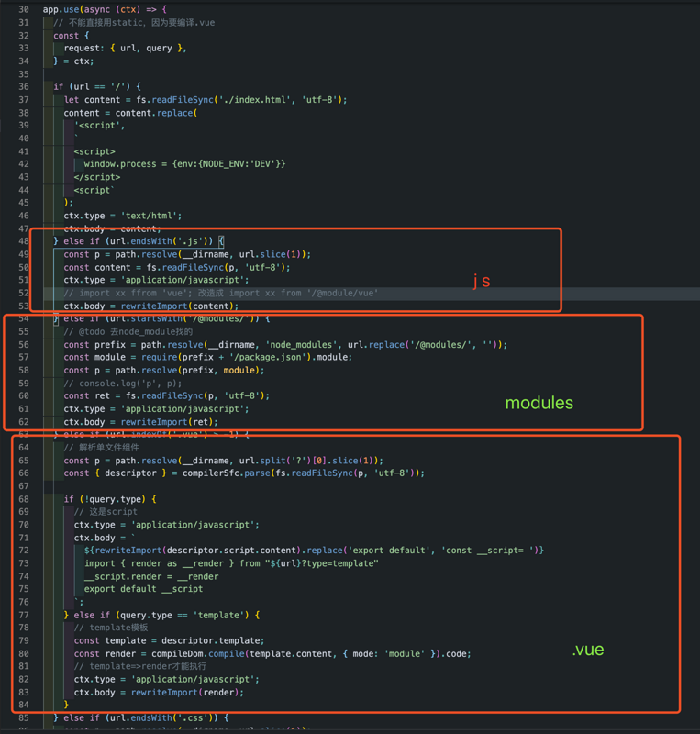Click the commented console.log on line 59

(123, 384)
